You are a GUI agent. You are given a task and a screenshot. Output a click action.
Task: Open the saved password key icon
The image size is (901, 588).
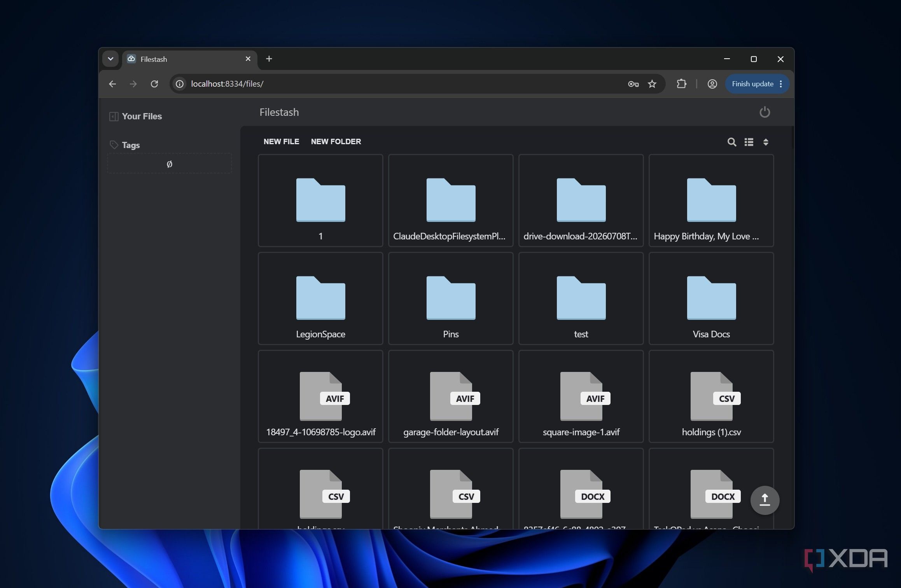[x=633, y=84]
